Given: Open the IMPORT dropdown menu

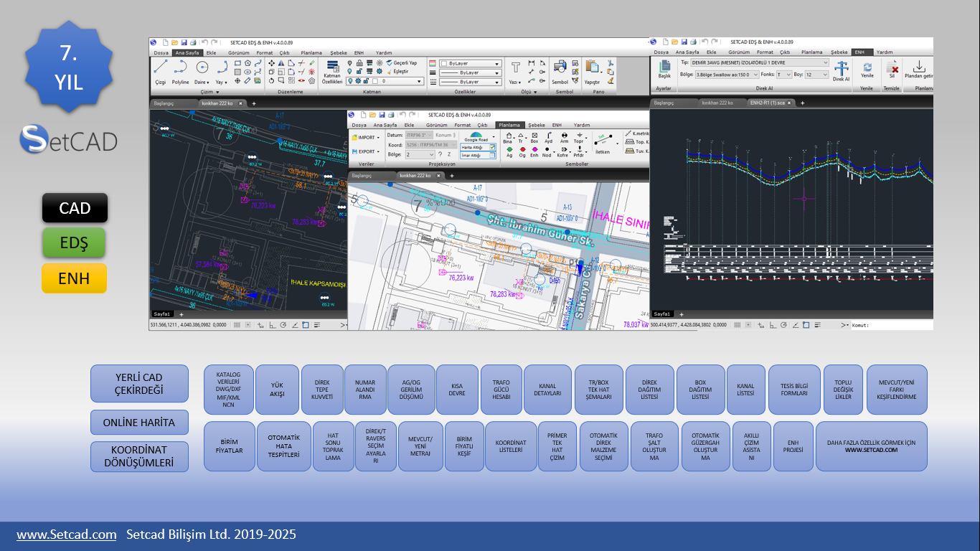Looking at the screenshot, I should 366,137.
